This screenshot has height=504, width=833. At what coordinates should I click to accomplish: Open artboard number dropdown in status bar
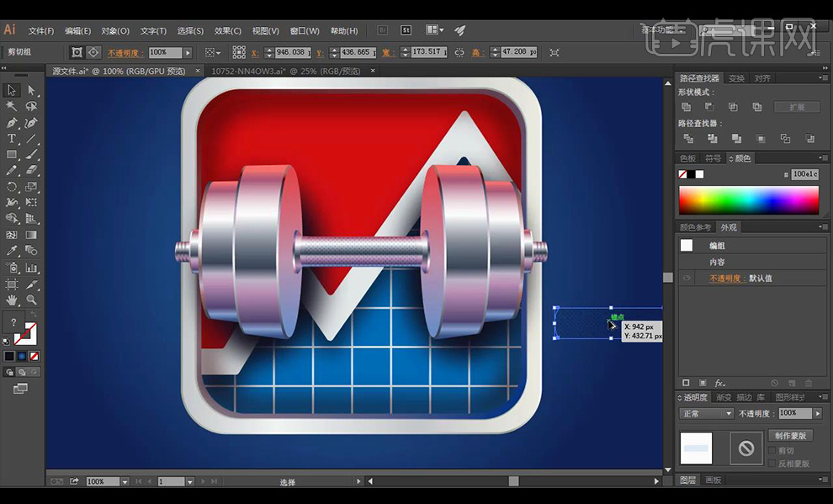[189, 481]
